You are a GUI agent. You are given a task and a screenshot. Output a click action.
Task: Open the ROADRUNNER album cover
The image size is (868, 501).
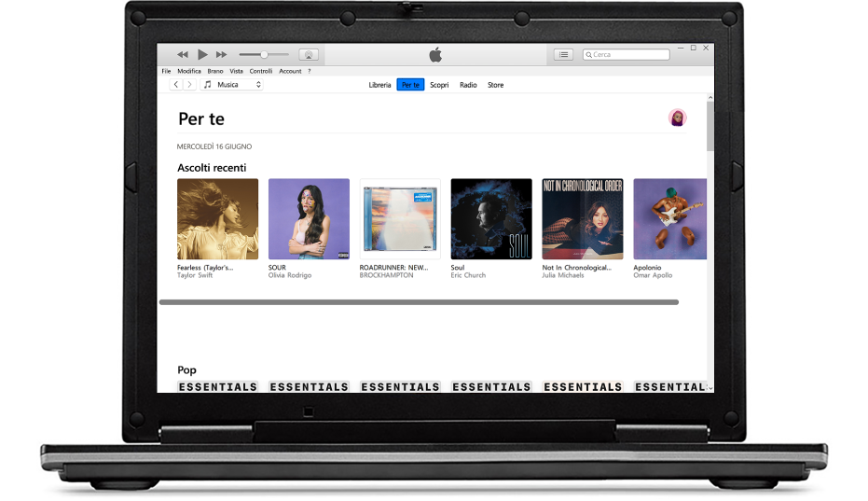pyautogui.click(x=400, y=219)
